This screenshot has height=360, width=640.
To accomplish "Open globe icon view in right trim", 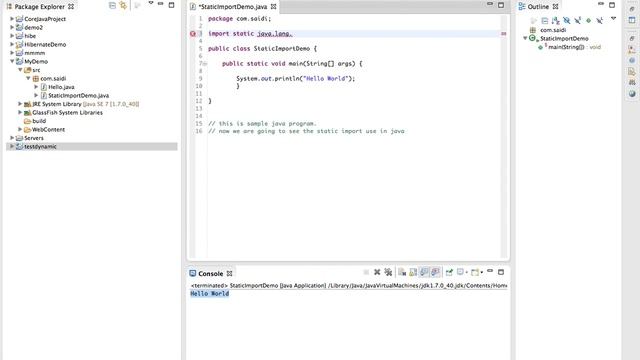I will pos(632,60).
